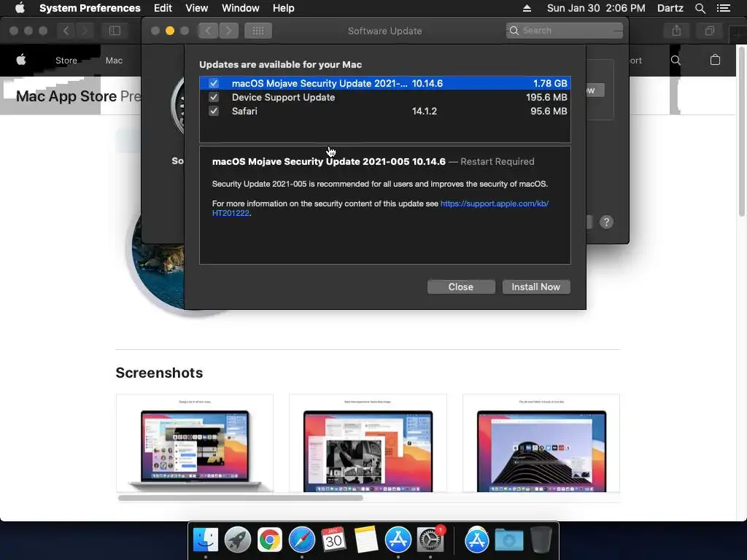Screen dimensions: 747x560
Task: Toggle Safari update checkbox
Action: pos(214,111)
